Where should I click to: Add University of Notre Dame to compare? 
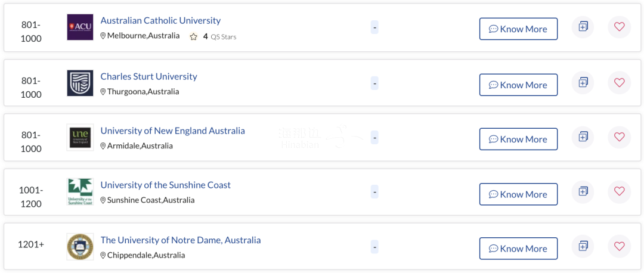pos(583,246)
